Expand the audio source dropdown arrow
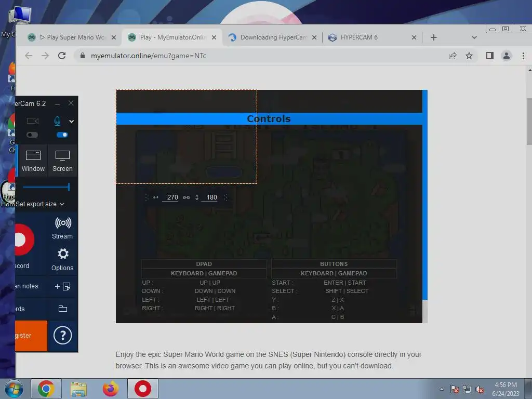The image size is (532, 399). click(71, 122)
